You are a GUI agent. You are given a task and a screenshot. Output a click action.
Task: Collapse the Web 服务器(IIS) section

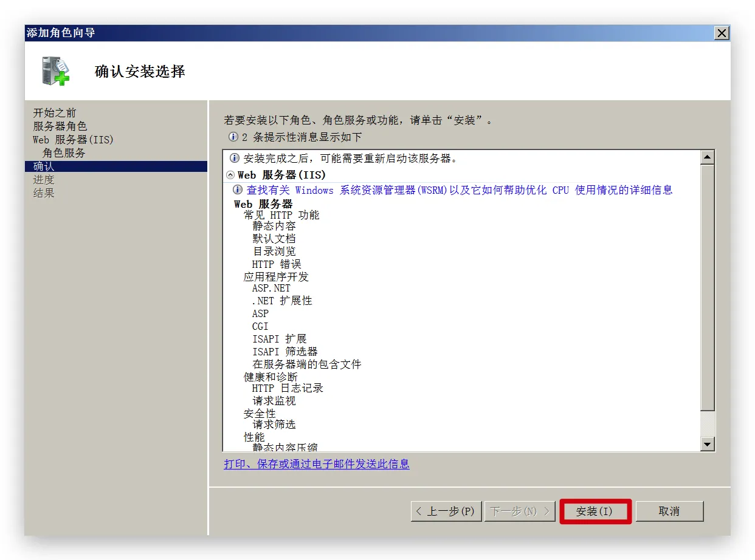click(230, 175)
